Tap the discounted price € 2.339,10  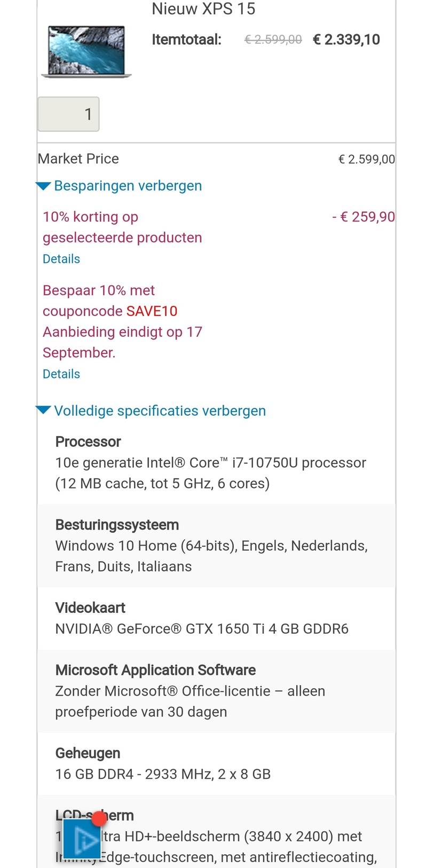(346, 40)
